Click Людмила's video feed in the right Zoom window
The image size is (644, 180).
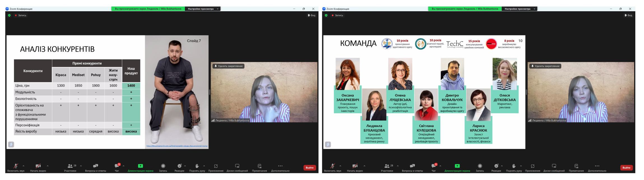[581, 92]
